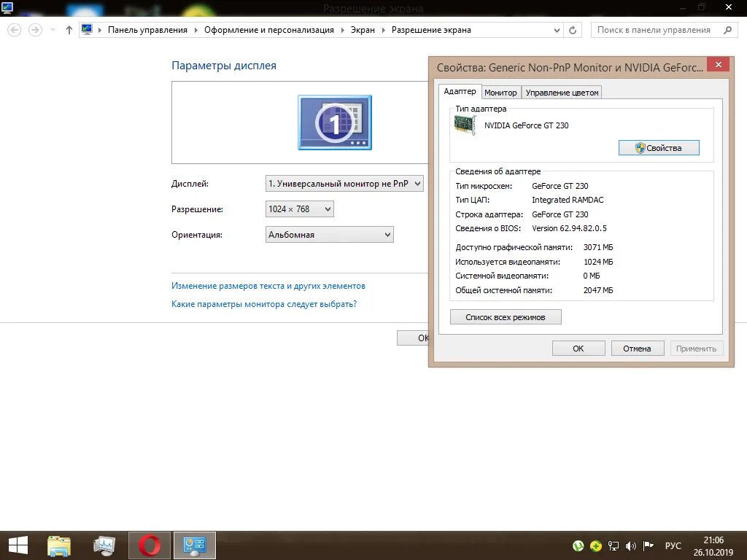Screen dimensions: 747x560
Task: Click the Back navigation arrow
Action: pos(15,30)
